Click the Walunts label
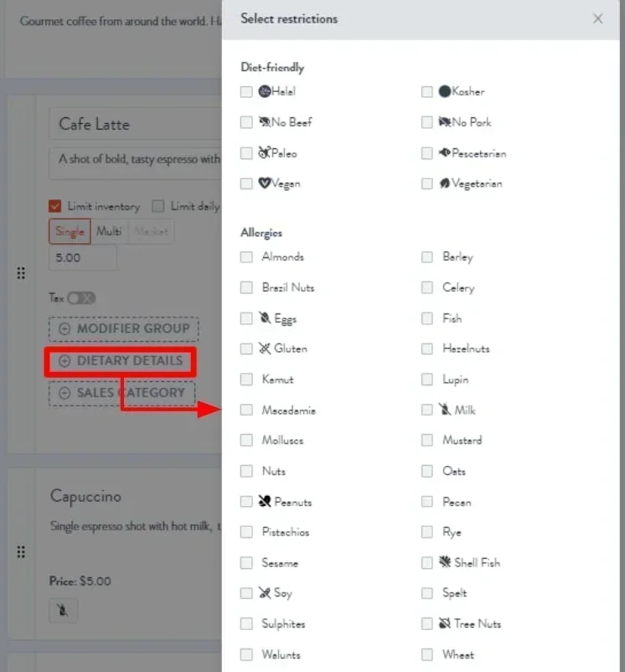This screenshot has height=672, width=625. coord(281,654)
